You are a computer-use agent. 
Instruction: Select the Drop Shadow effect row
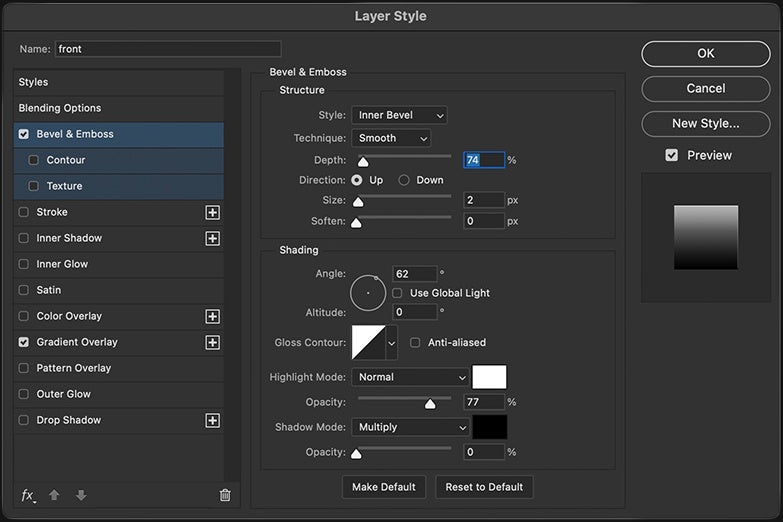[x=119, y=420]
